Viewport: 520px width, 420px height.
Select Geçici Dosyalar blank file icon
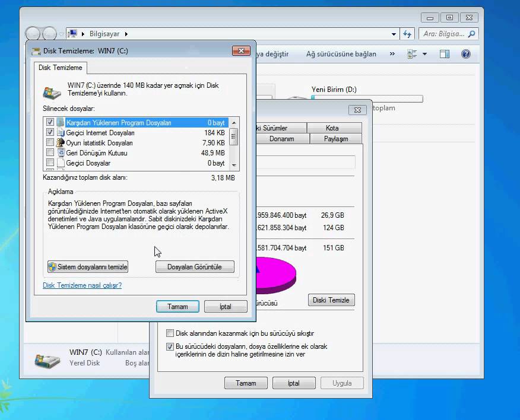[x=61, y=163]
